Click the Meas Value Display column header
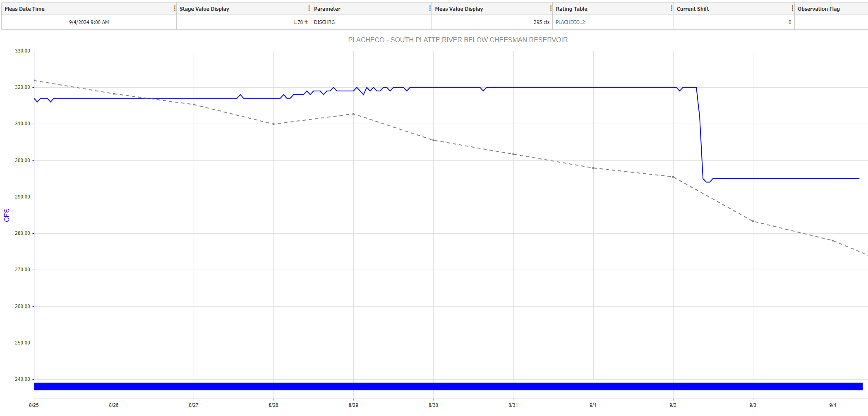The image size is (868, 416). (459, 9)
